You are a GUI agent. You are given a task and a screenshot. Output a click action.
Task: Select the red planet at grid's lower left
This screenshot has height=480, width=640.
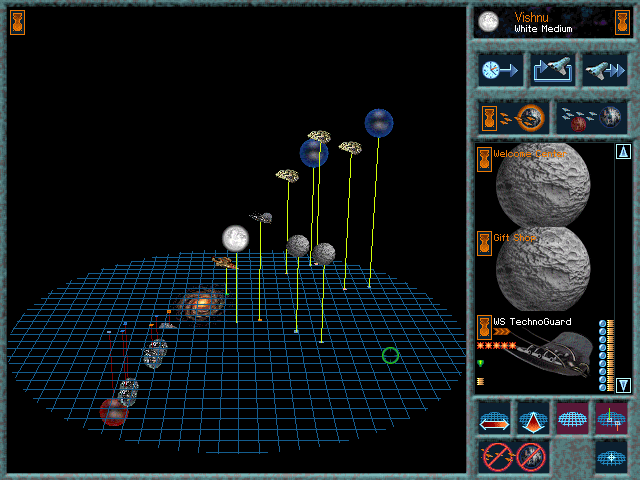tap(114, 412)
